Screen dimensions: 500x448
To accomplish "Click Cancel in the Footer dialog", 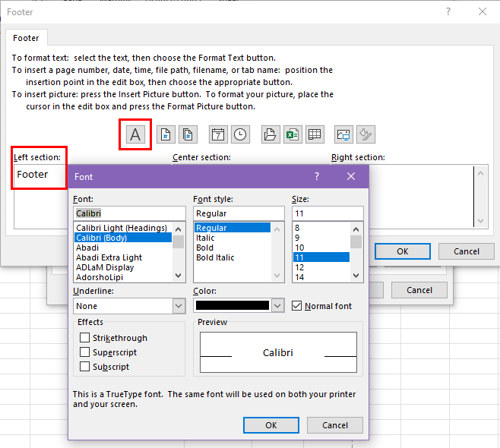I will click(x=467, y=251).
